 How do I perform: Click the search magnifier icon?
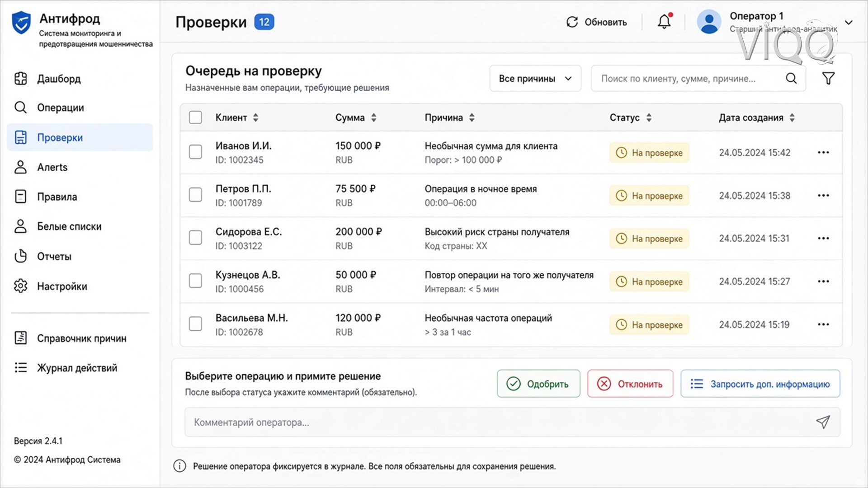[x=791, y=79]
